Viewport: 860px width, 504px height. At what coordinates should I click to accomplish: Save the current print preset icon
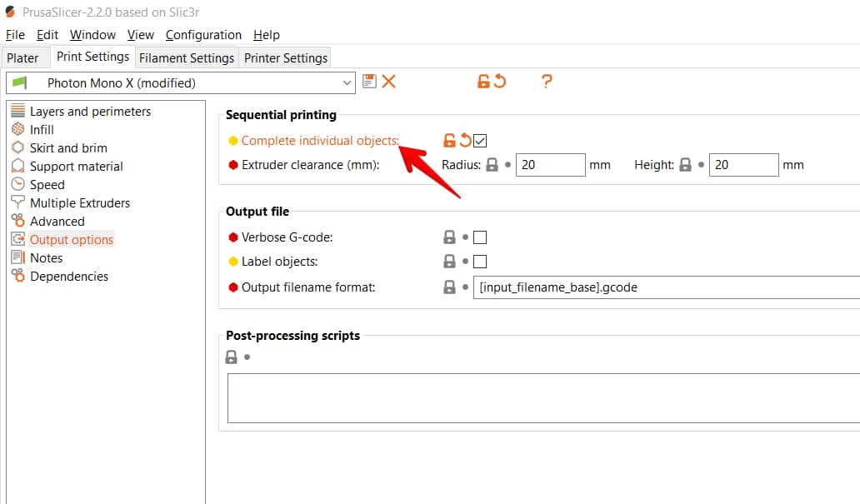369,82
